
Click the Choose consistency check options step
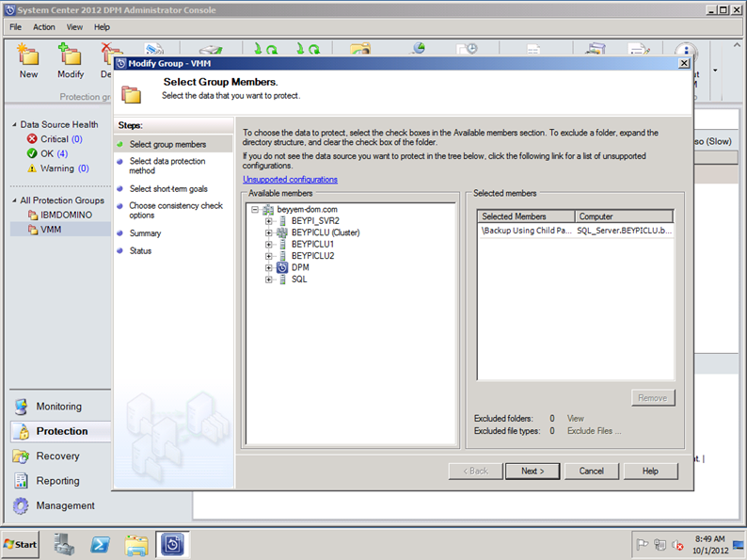[176, 210]
